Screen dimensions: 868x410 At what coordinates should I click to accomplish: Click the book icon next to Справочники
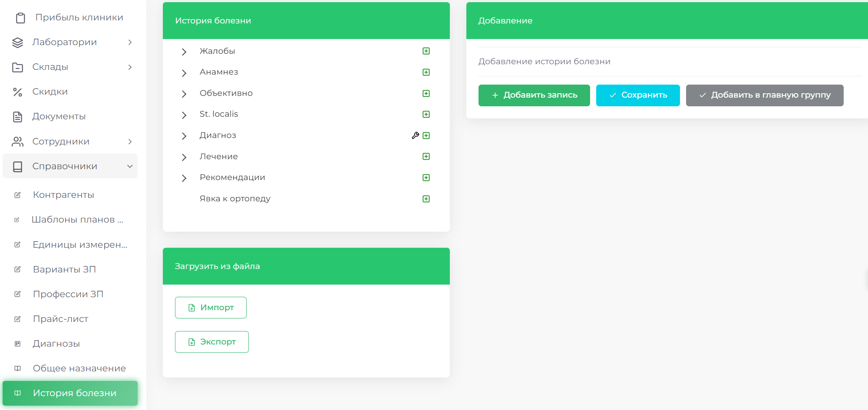17,167
